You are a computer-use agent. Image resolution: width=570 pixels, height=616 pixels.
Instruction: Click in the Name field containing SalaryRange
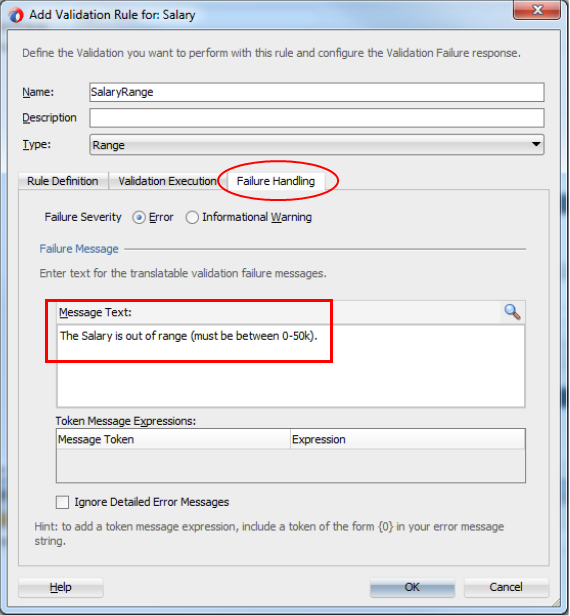tap(317, 92)
